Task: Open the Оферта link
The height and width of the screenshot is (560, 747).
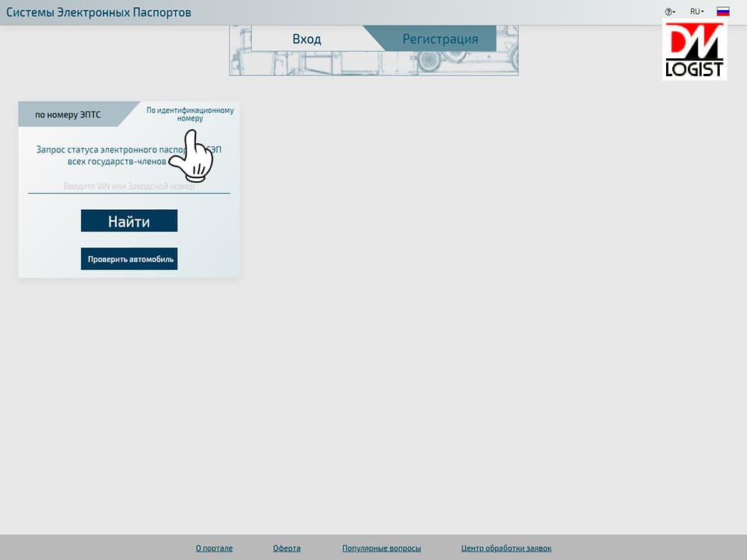Action: point(287,548)
